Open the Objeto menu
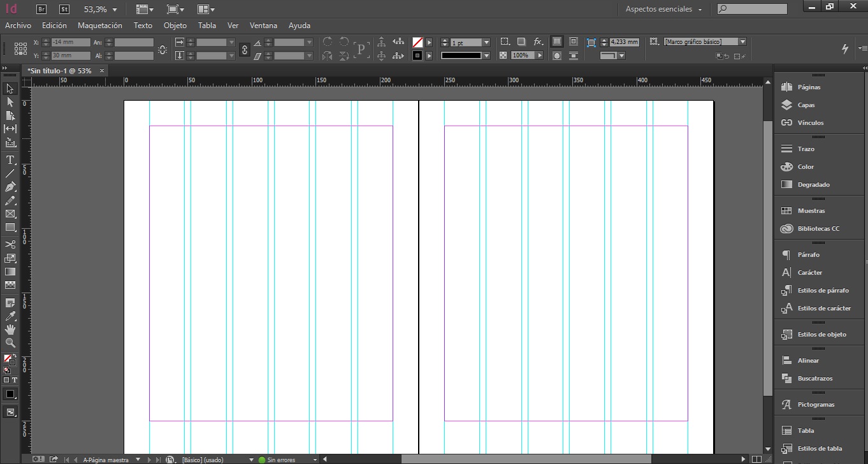The width and height of the screenshot is (868, 464). 175,25
